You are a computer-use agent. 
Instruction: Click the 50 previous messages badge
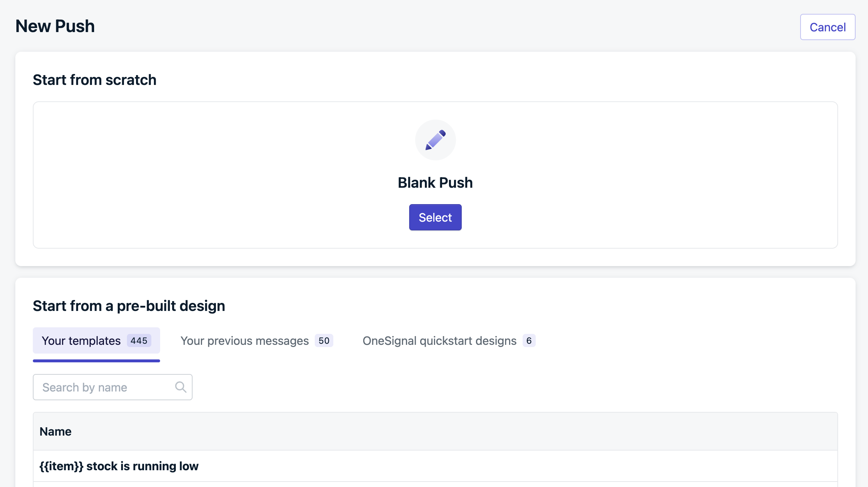324,340
